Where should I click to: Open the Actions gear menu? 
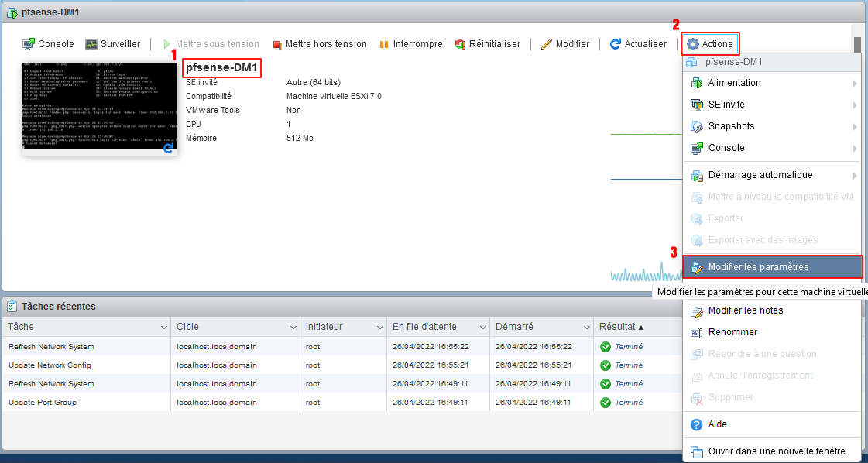pyautogui.click(x=710, y=44)
